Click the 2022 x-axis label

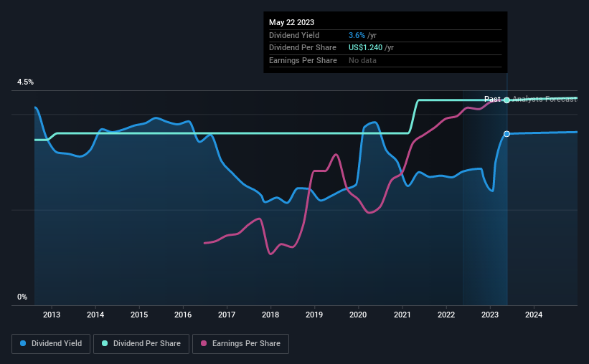446,315
